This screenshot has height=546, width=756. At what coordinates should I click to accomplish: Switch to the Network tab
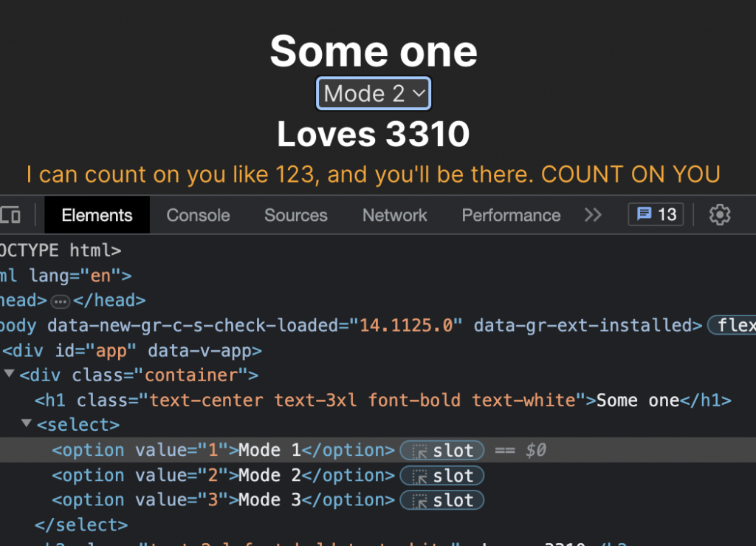[x=394, y=215]
